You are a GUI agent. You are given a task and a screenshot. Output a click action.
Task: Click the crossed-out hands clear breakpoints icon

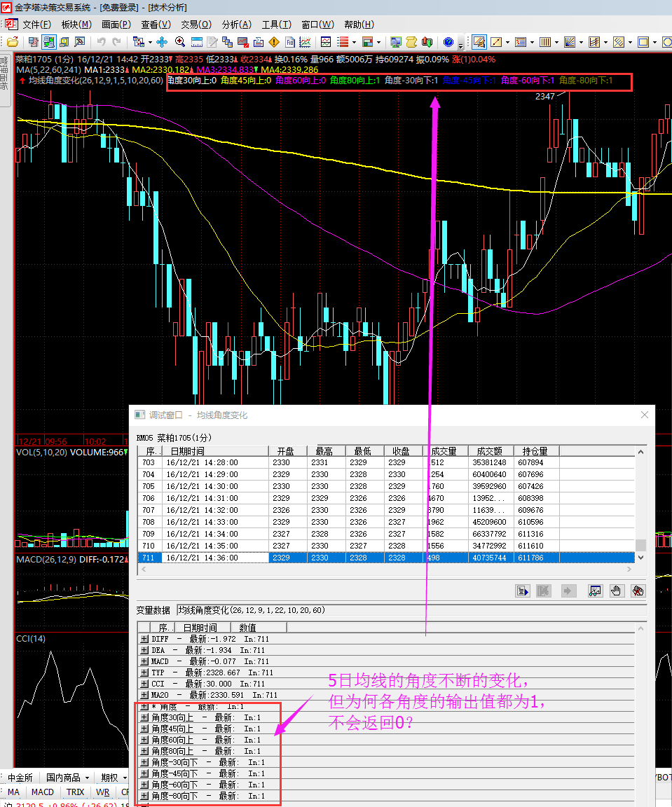[x=638, y=591]
